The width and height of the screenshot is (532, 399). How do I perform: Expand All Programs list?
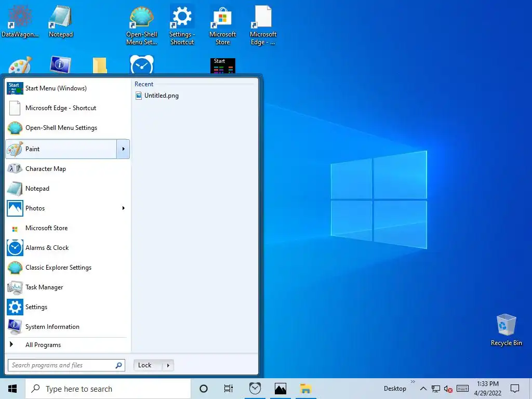68,345
